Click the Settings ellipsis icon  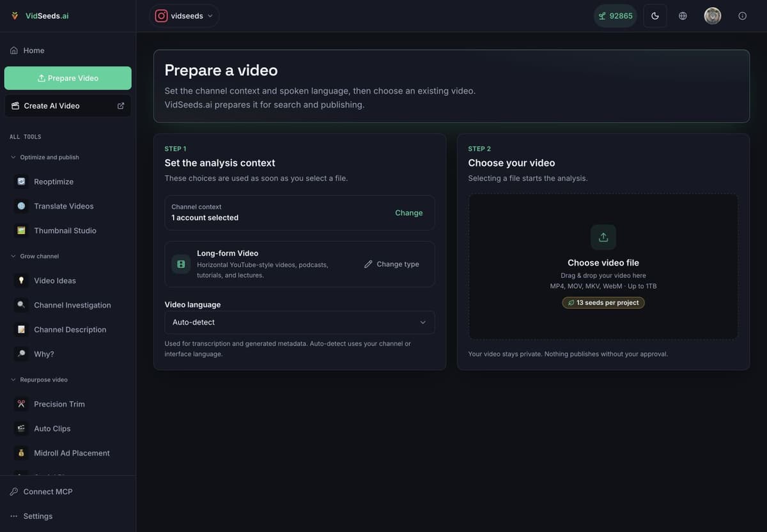click(x=14, y=516)
